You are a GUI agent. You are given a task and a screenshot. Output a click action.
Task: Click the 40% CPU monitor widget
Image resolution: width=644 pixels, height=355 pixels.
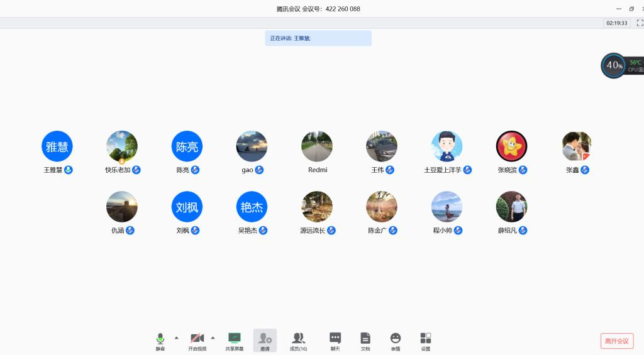(614, 65)
